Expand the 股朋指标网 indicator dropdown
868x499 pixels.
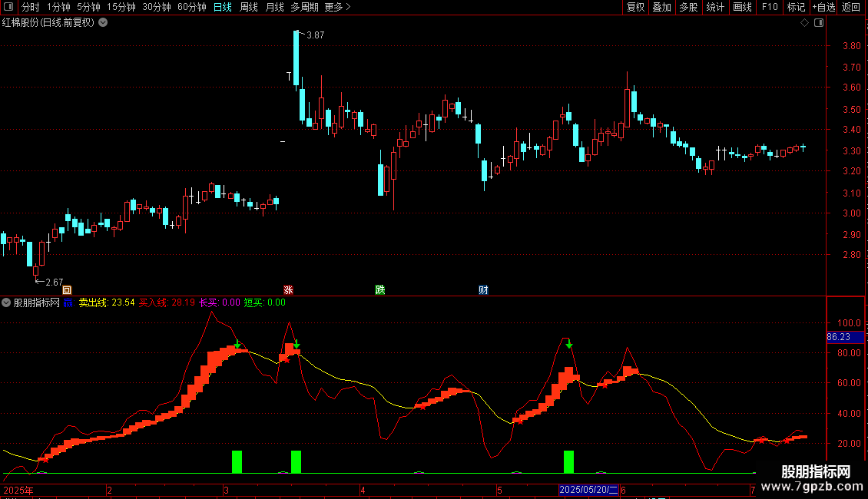pos(6,302)
